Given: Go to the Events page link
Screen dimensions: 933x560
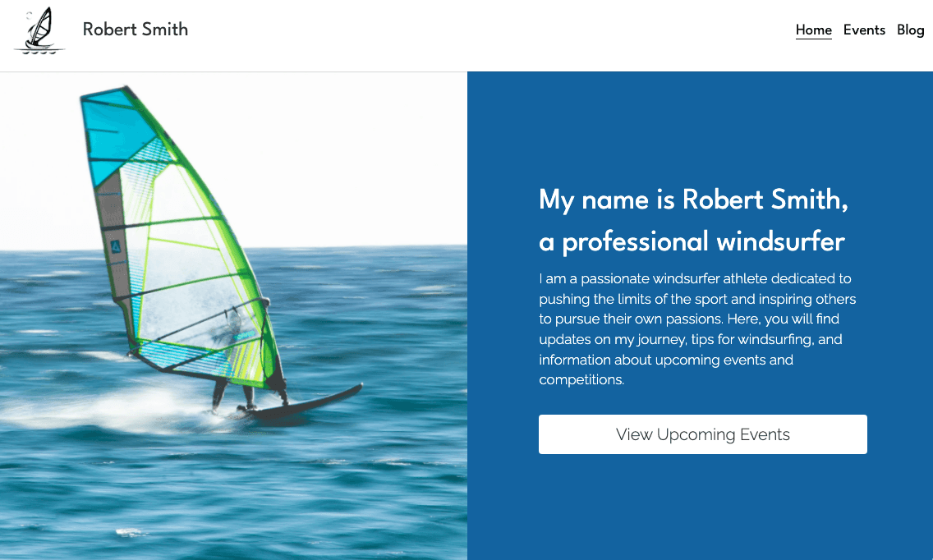Looking at the screenshot, I should (864, 30).
